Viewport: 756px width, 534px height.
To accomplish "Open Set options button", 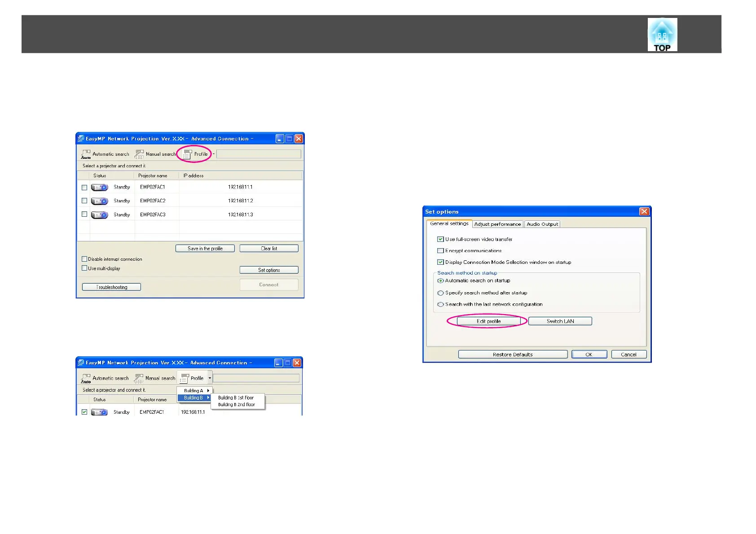I will tap(269, 270).
